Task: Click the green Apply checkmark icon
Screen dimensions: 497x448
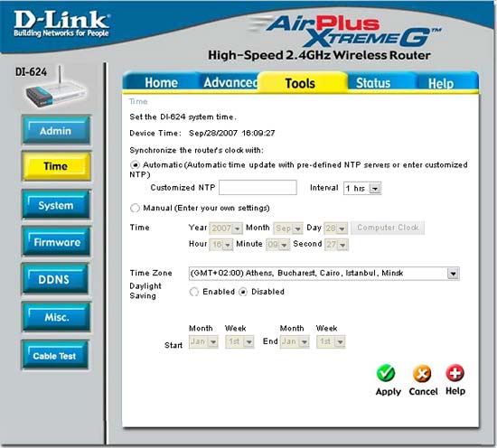Action: tap(386, 373)
